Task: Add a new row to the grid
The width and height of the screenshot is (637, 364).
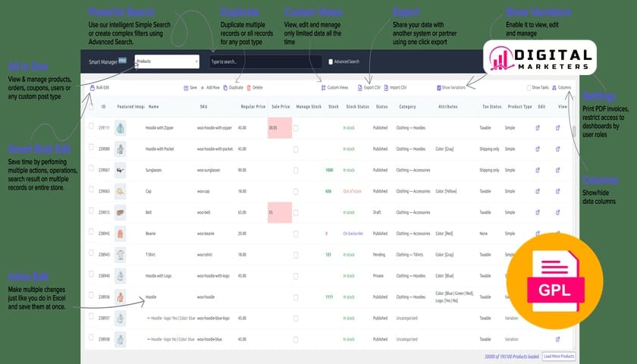Action: (202, 88)
